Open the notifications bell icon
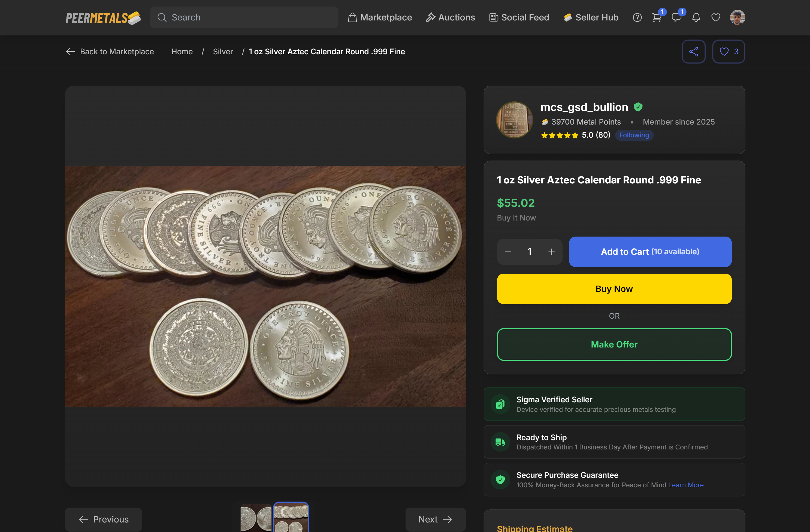This screenshot has height=532, width=810. pyautogui.click(x=696, y=17)
